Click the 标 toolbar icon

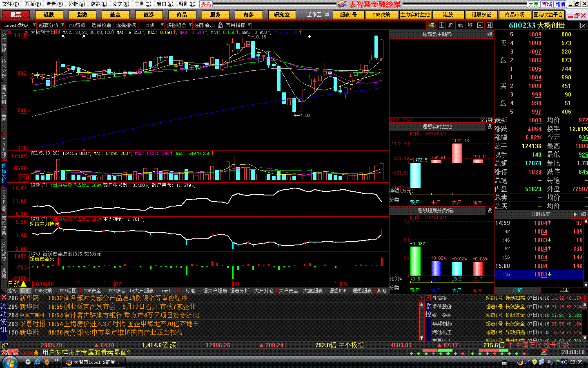pos(431,25)
